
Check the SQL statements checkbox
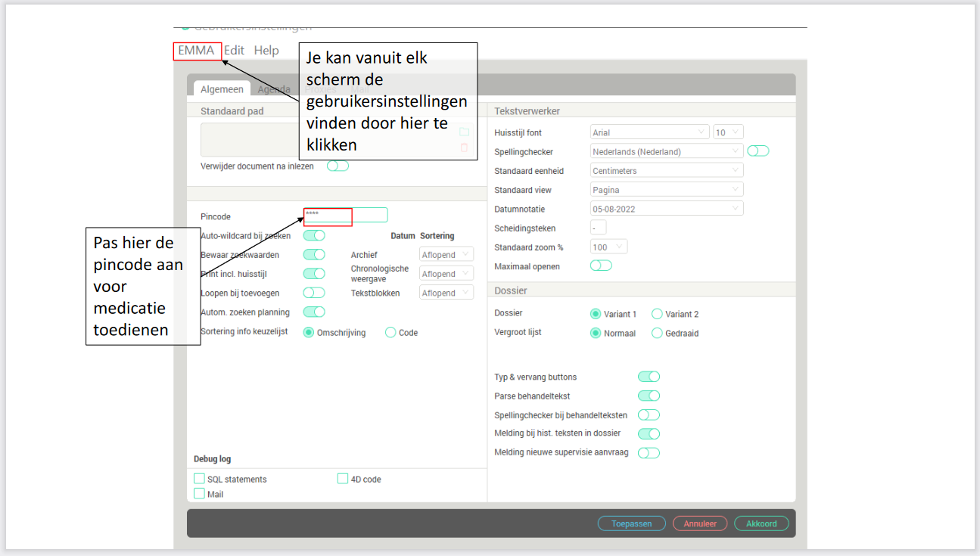(199, 478)
